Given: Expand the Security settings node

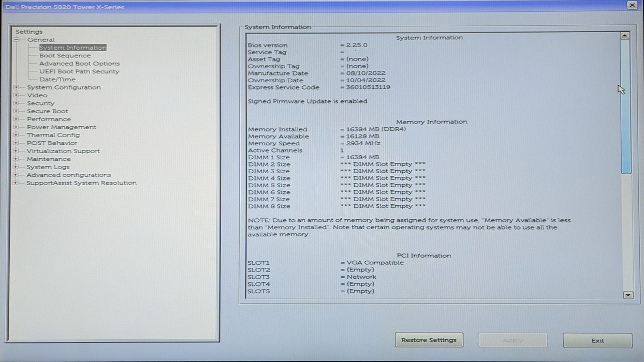Looking at the screenshot, I should [x=16, y=103].
